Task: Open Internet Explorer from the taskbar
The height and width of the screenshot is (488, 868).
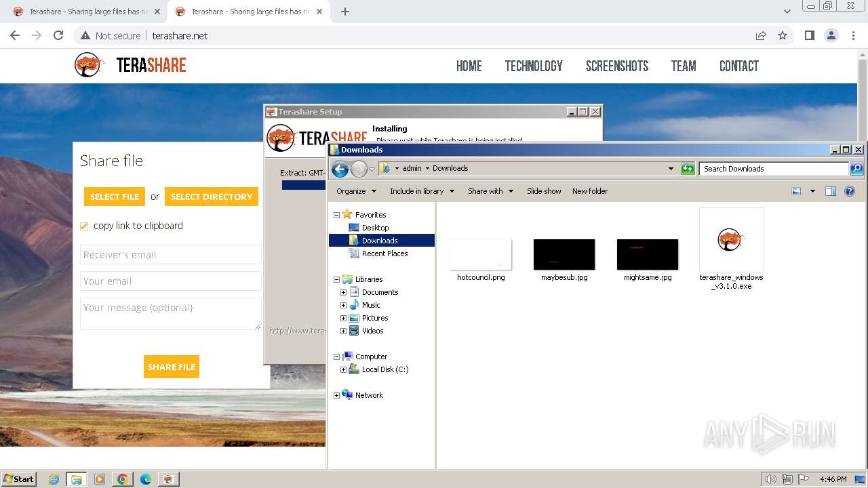Action: pyautogui.click(x=54, y=479)
